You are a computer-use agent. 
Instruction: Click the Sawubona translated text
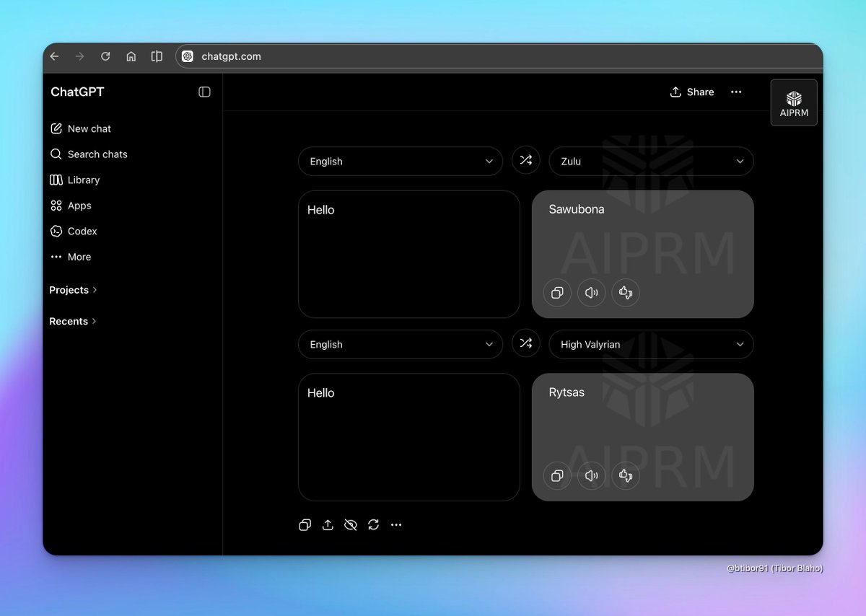577,209
